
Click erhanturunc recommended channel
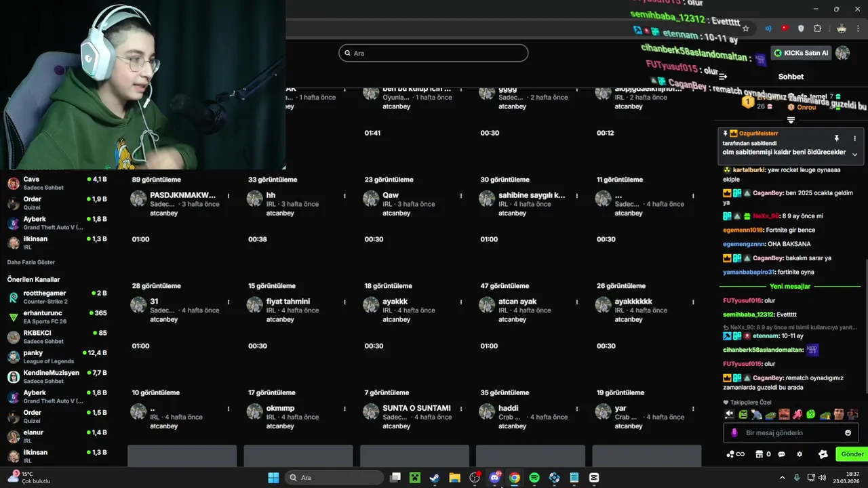pos(58,317)
